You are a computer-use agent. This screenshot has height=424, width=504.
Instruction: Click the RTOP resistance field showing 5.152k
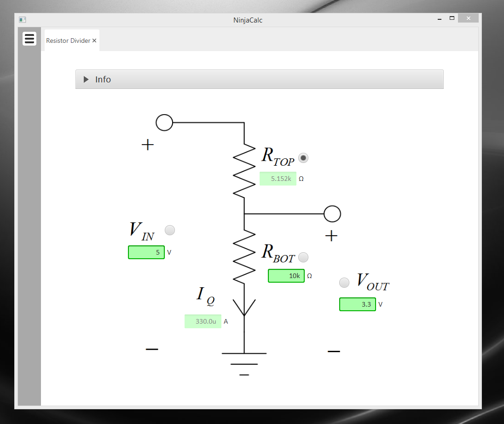(x=278, y=179)
